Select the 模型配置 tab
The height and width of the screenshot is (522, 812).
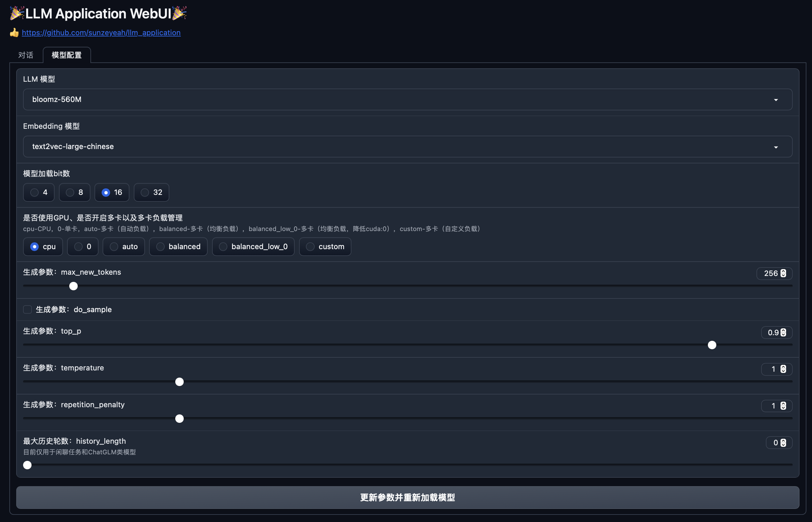click(67, 55)
